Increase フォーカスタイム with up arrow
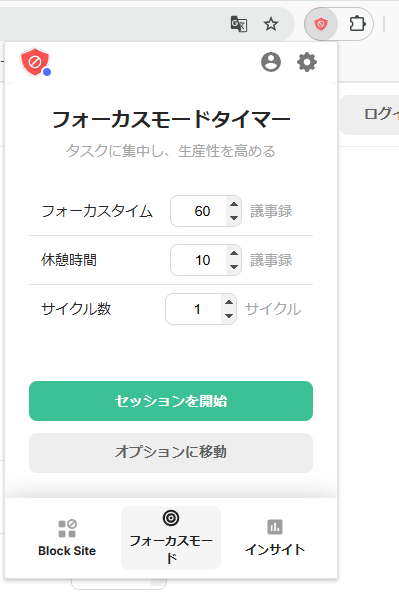 [x=234, y=204]
